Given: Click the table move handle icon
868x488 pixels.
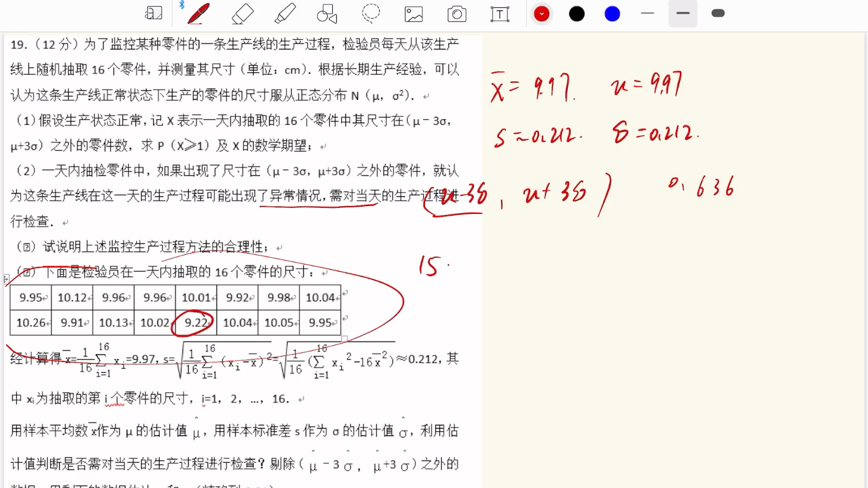Looking at the screenshot, I should [7, 279].
